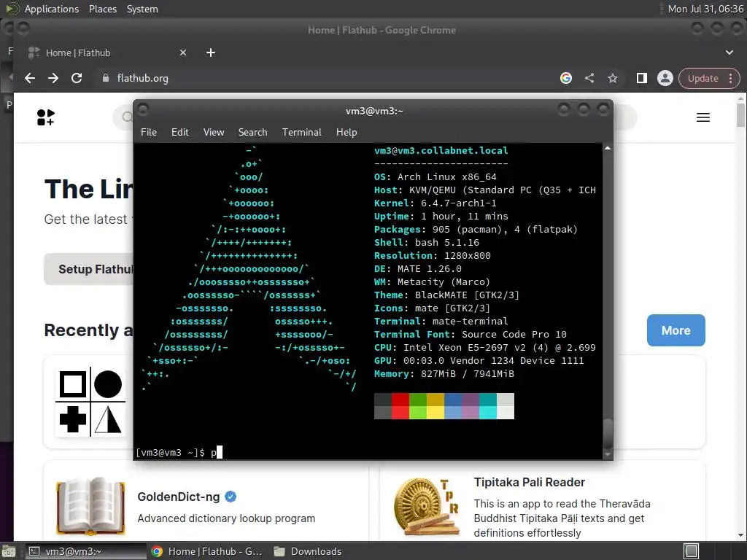
Task: Click the Flathub logo icon
Action: 46,117
